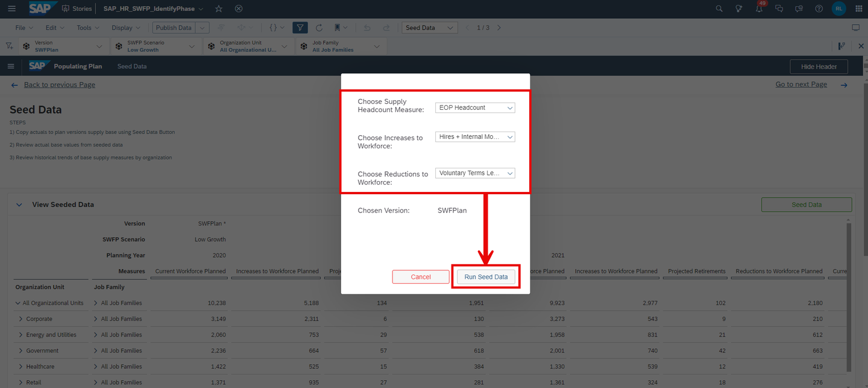Toggle the filter funnel toolbar button
Screen dimensions: 868x388
tap(300, 28)
